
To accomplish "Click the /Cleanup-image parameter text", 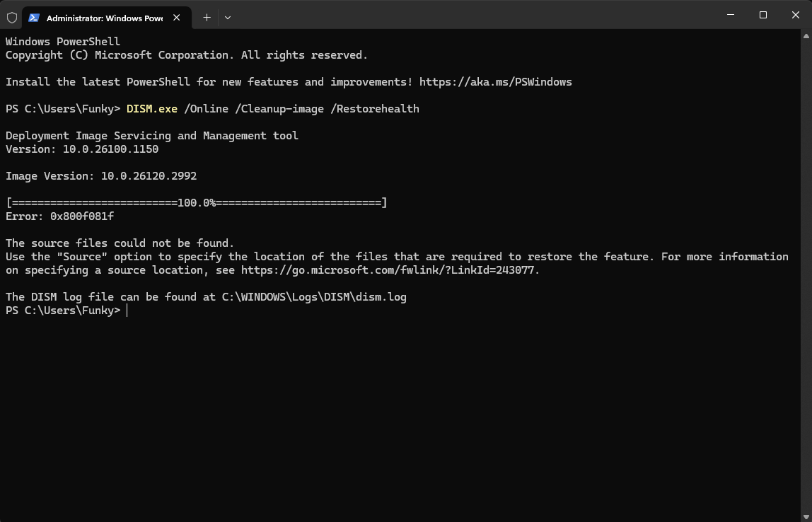I will pyautogui.click(x=279, y=109).
